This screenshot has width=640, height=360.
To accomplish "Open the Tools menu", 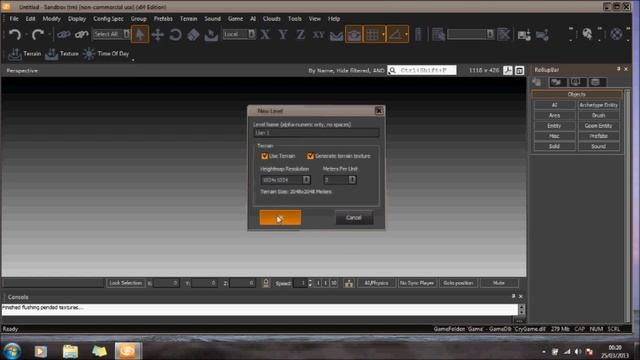I will pyautogui.click(x=295, y=19).
